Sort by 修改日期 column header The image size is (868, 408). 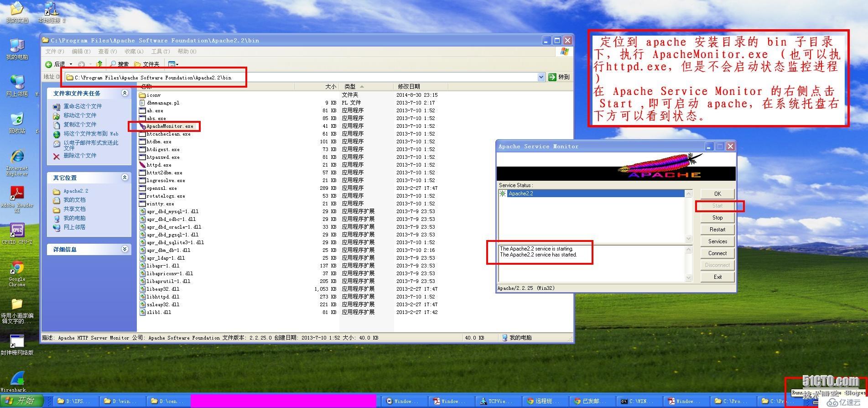(421, 86)
